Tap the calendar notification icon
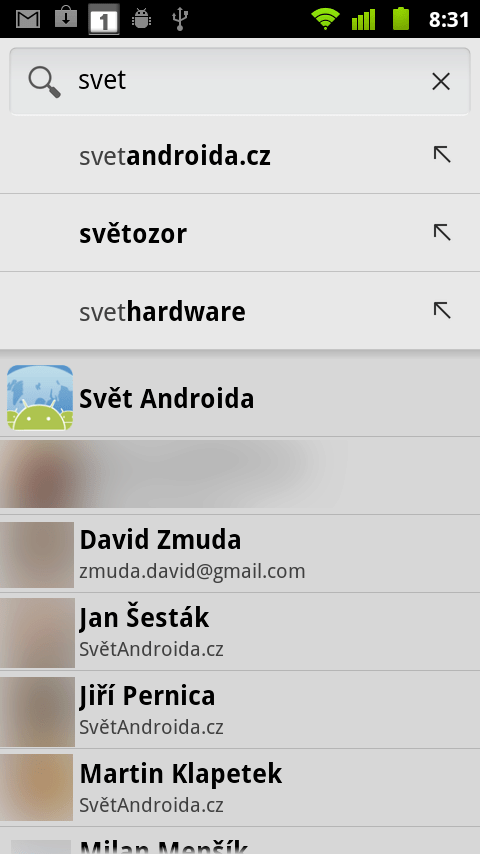Viewport: 480px width, 854px height. point(104,20)
